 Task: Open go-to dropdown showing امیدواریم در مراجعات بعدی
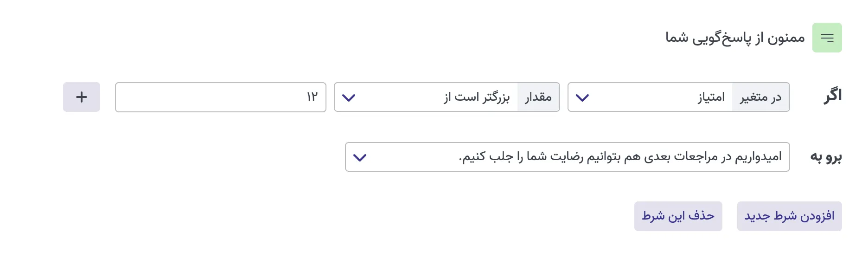click(x=567, y=157)
